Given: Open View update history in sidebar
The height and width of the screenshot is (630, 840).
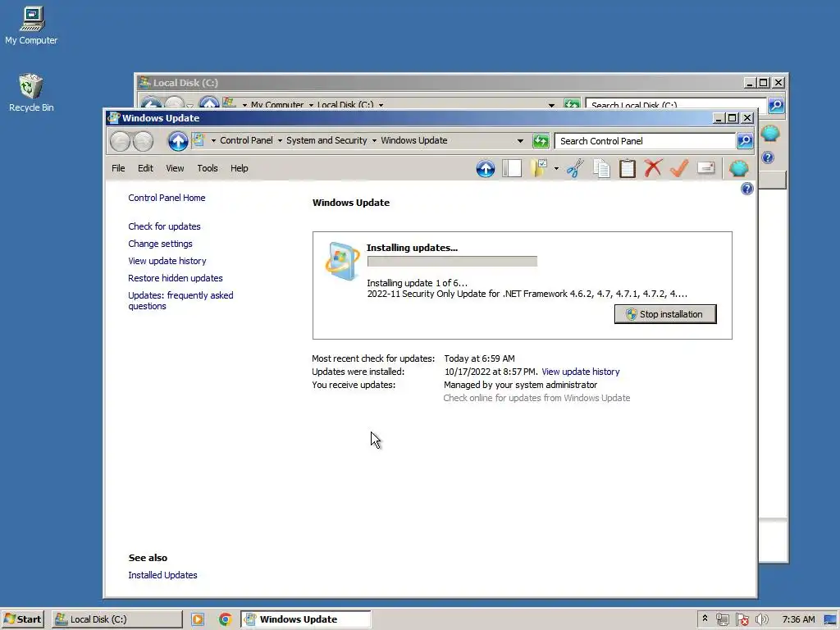Looking at the screenshot, I should (167, 261).
